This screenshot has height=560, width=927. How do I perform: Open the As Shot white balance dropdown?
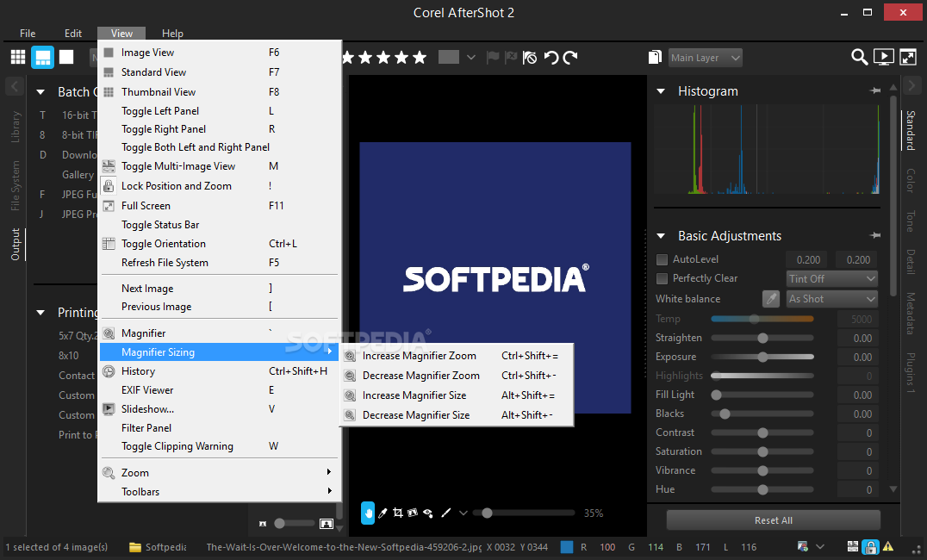tap(831, 299)
